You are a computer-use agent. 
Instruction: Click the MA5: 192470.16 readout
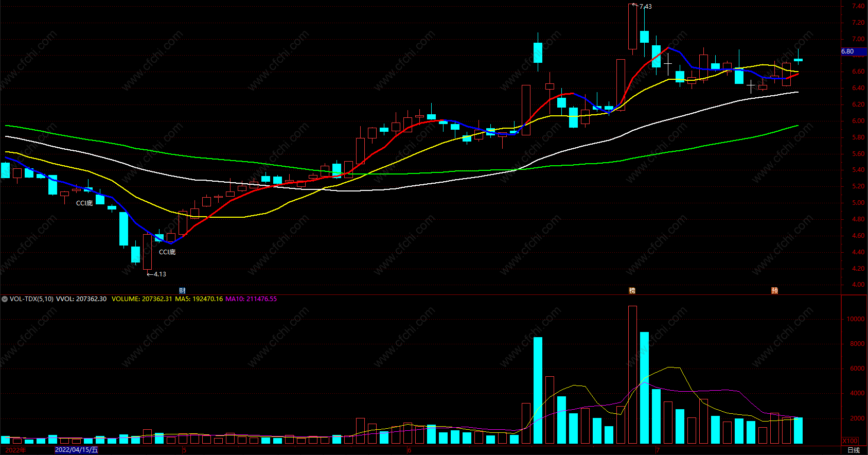(x=199, y=299)
